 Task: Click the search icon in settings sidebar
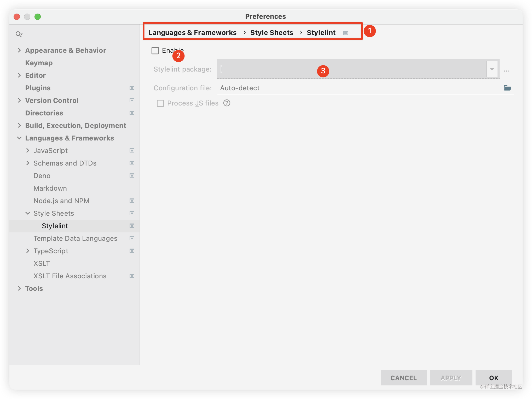pyautogui.click(x=19, y=34)
